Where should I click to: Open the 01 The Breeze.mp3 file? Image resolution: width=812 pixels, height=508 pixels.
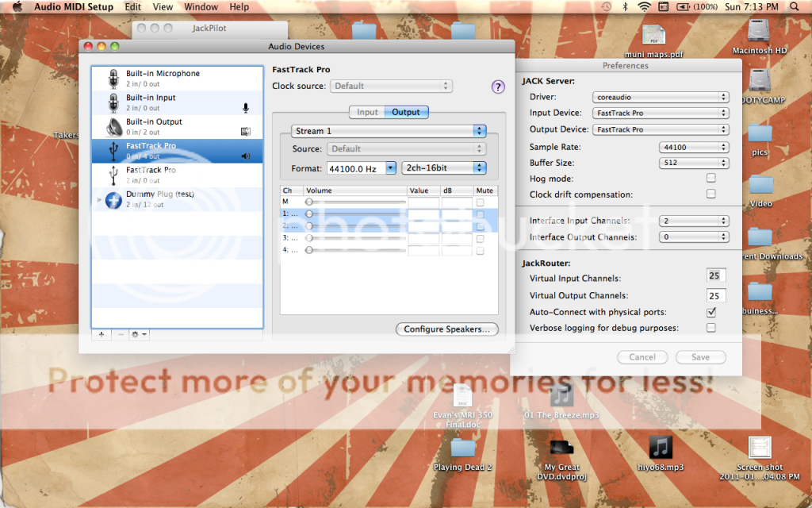point(561,395)
